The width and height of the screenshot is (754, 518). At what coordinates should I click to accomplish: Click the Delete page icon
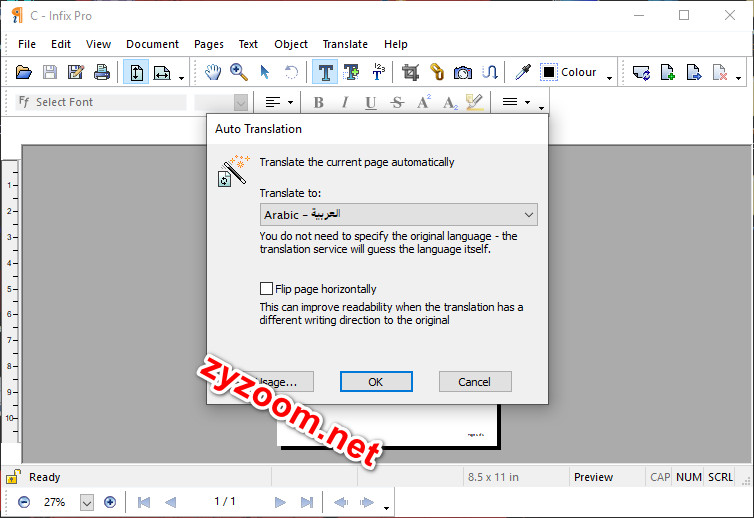[x=719, y=73]
